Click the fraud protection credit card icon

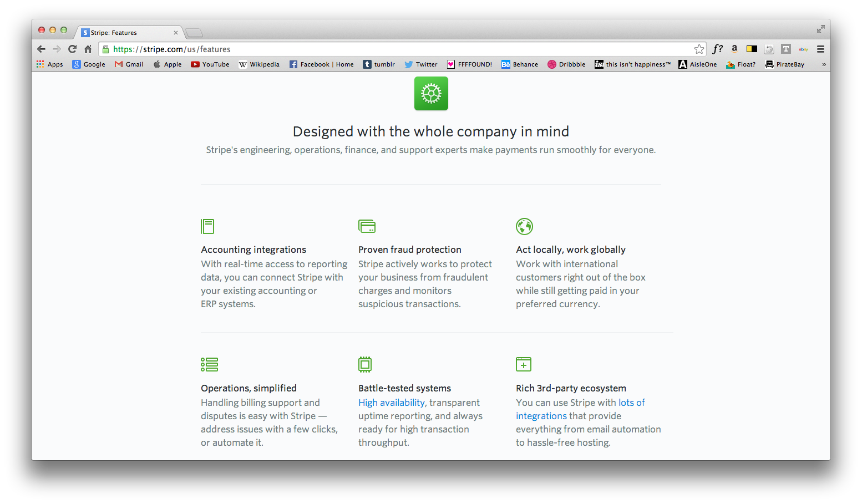click(367, 226)
